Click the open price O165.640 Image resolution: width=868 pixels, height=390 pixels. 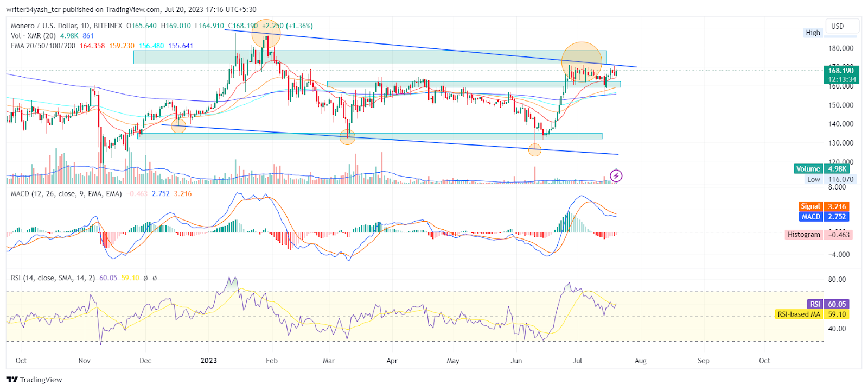(x=142, y=26)
